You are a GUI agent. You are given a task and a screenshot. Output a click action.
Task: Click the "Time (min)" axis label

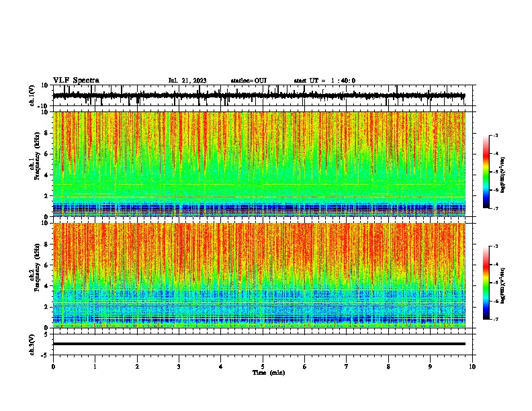269,373
